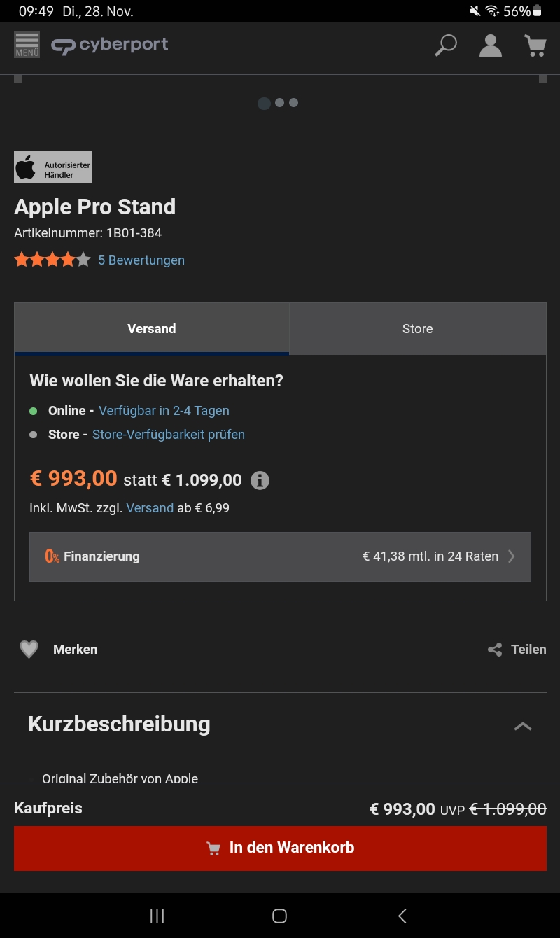The image size is (560, 938).
Task: Open the Versand shipping costs link
Action: point(150,508)
